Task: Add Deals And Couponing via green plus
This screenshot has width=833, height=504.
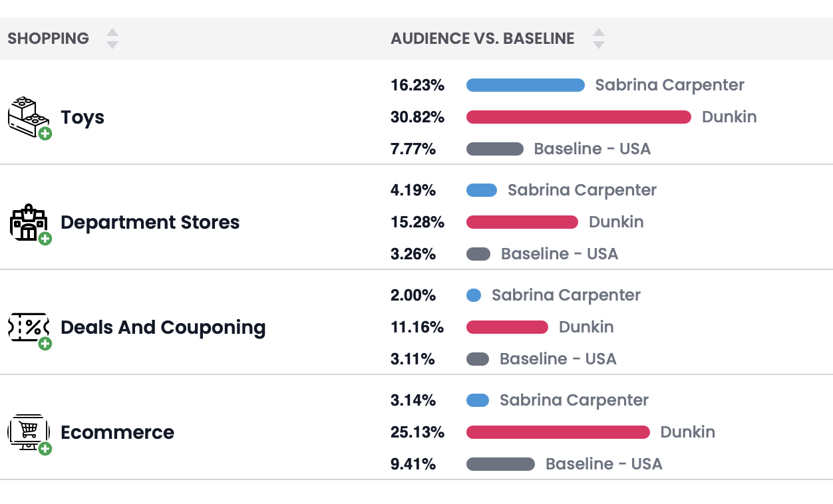Action: click(x=45, y=344)
